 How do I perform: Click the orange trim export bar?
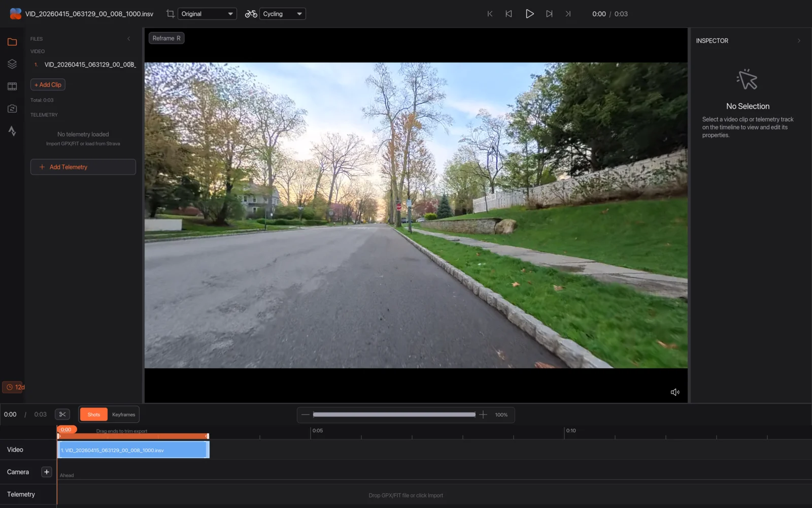[x=133, y=436]
